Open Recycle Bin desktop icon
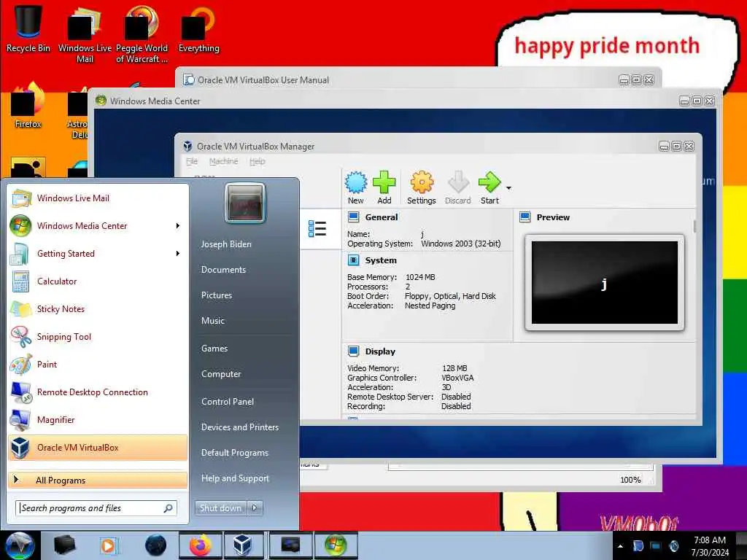This screenshot has width=747, height=560. coord(28,28)
